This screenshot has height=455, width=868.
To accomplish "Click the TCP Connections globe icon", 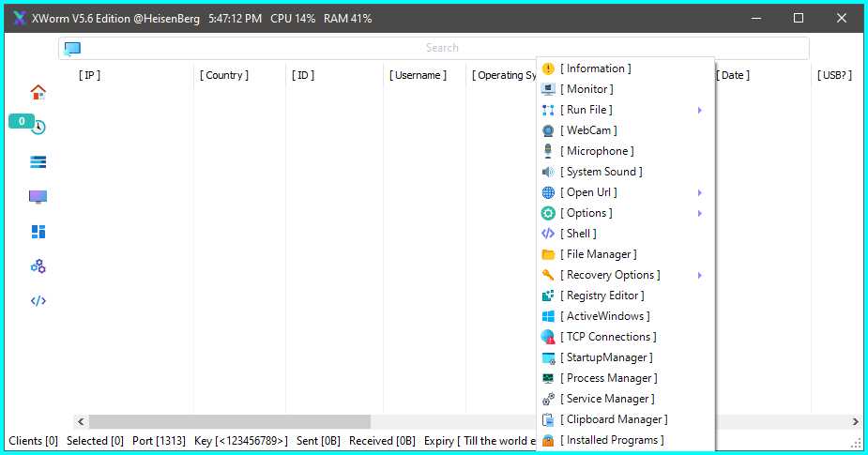I will (x=548, y=337).
